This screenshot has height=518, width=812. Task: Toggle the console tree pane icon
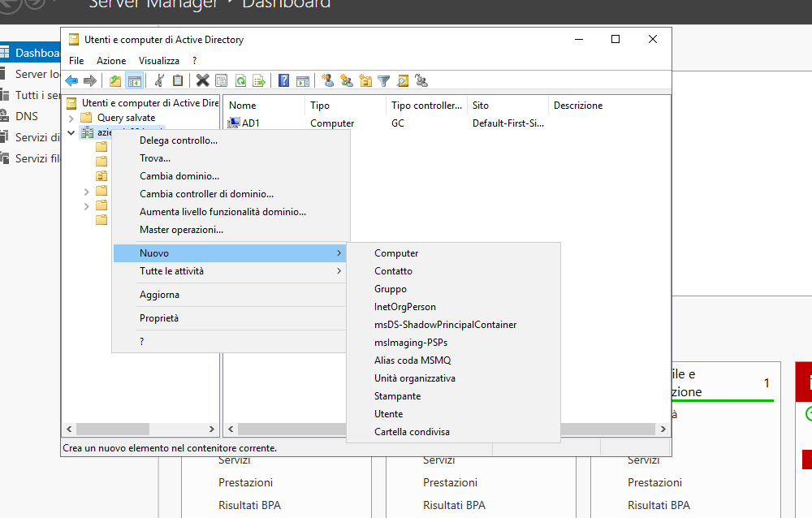point(134,81)
